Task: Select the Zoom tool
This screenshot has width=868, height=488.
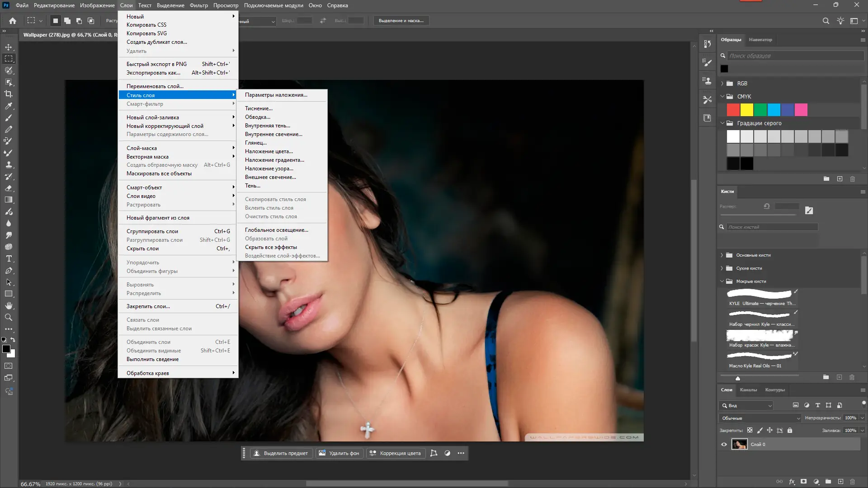Action: (9, 317)
